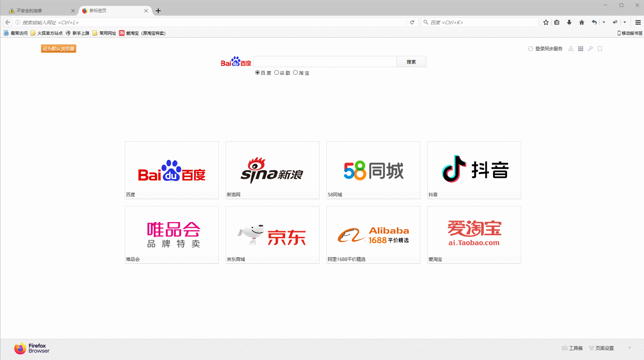The width and height of the screenshot is (644, 360).
Task: Select the 谷歌 radio button
Action: coord(276,73)
